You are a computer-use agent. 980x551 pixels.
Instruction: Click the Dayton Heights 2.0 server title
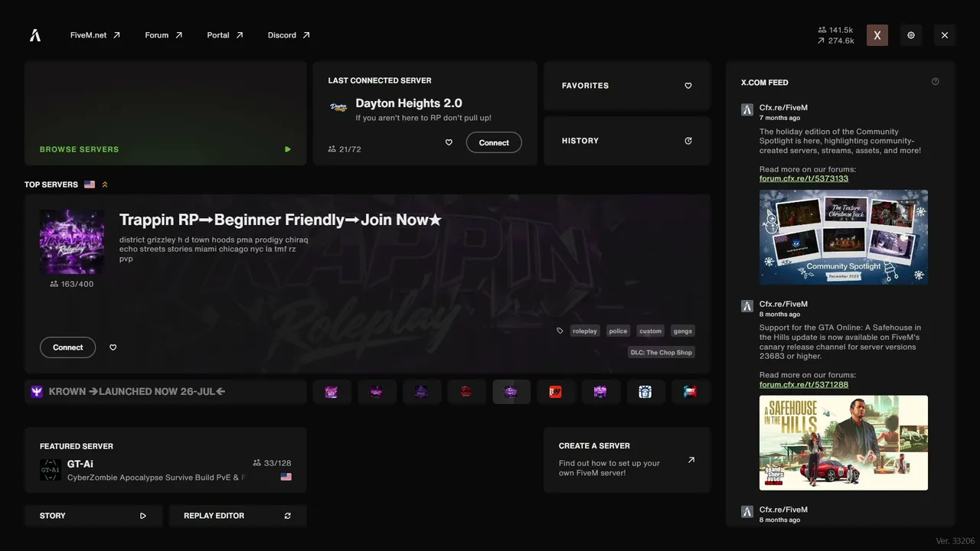(409, 103)
